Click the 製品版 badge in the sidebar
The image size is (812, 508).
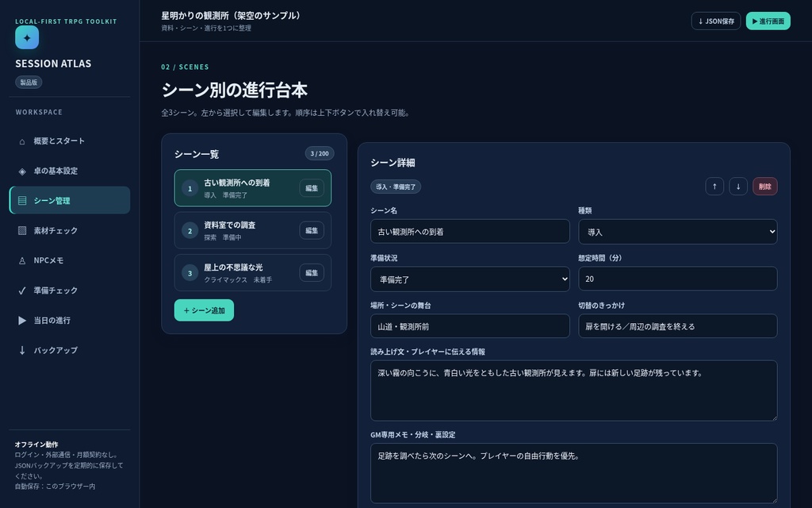tap(29, 83)
